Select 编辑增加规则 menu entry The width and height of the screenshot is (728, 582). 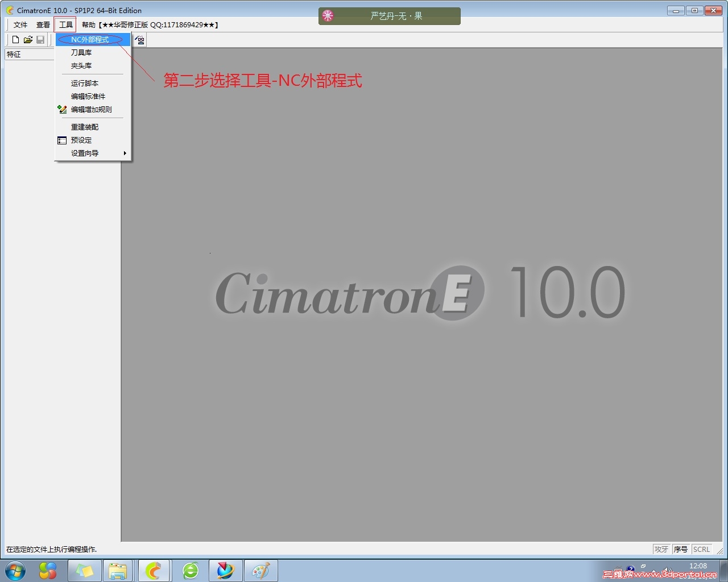[x=93, y=110]
